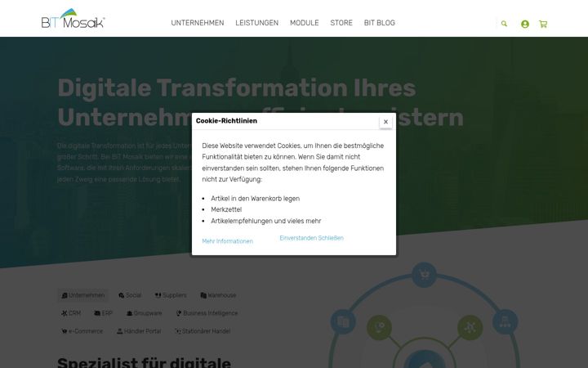Select the Social tab
This screenshot has height=368, width=588.
click(x=130, y=295)
